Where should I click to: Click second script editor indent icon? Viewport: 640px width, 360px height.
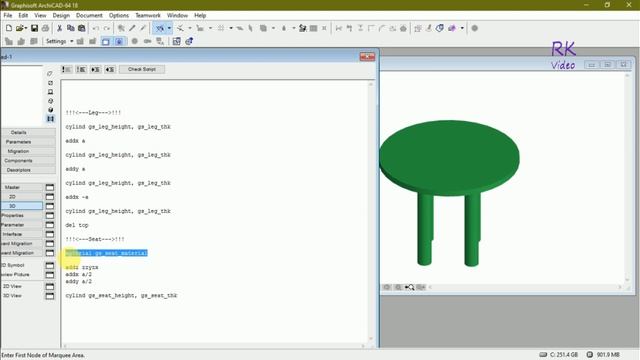tap(81, 69)
